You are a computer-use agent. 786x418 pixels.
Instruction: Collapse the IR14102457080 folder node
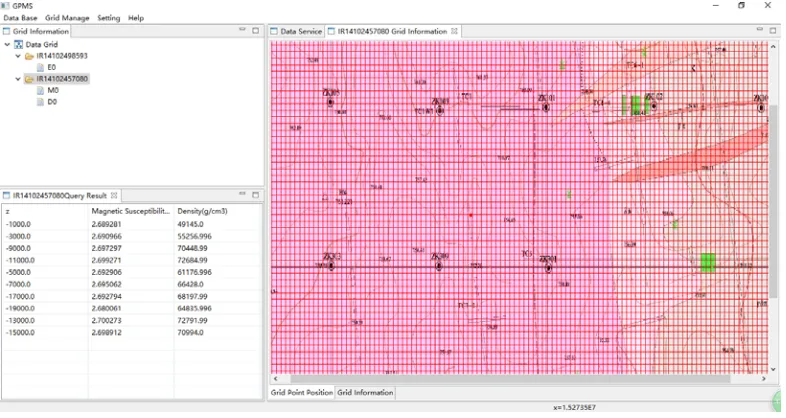point(18,79)
